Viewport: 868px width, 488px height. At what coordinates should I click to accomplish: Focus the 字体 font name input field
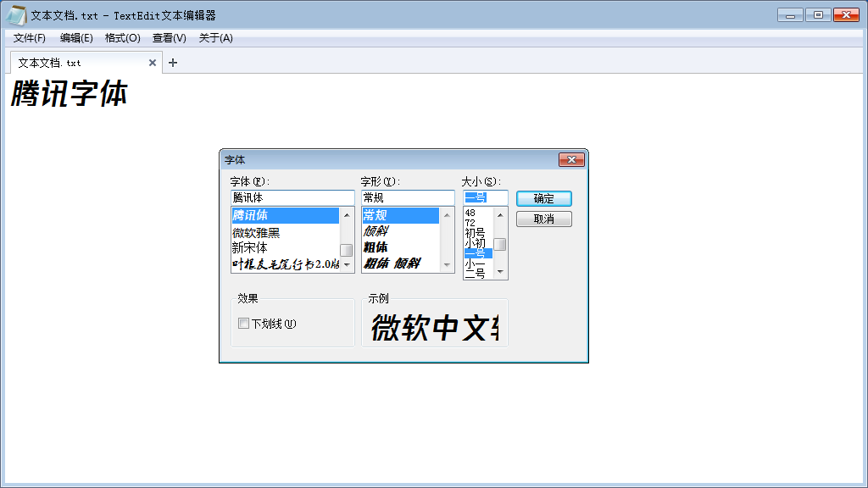(x=292, y=197)
